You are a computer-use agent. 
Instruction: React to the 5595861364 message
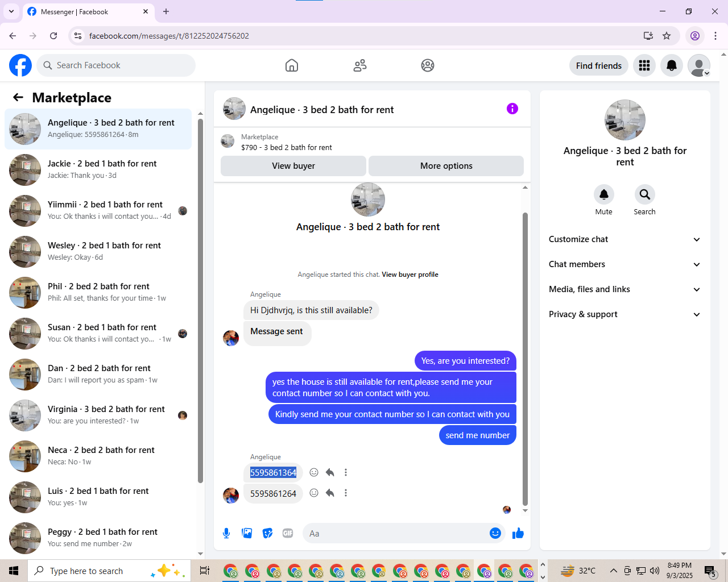(314, 472)
